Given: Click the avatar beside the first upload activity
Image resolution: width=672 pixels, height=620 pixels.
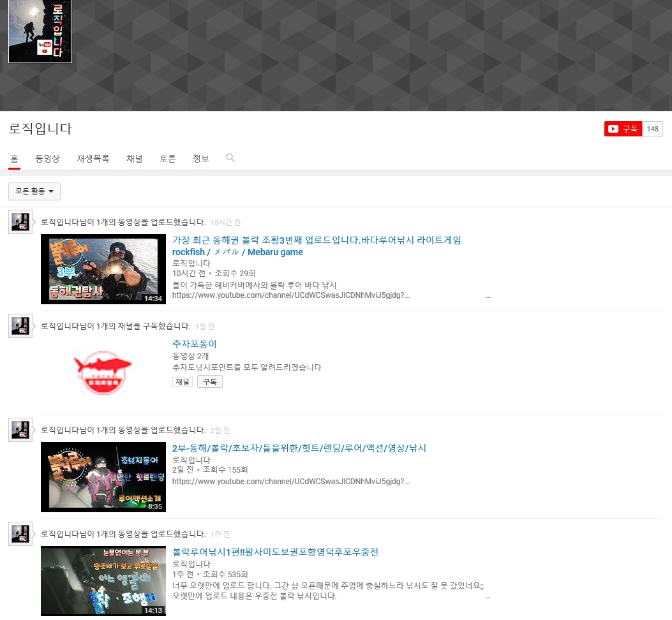Looking at the screenshot, I should pos(20,222).
